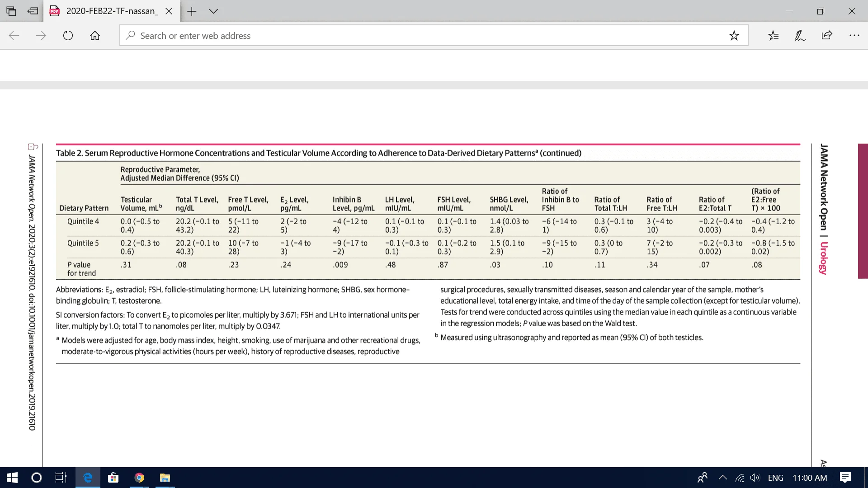
Task: Switch to the 2020-FEB22-TF-nassan PDF tab
Action: tap(112, 11)
